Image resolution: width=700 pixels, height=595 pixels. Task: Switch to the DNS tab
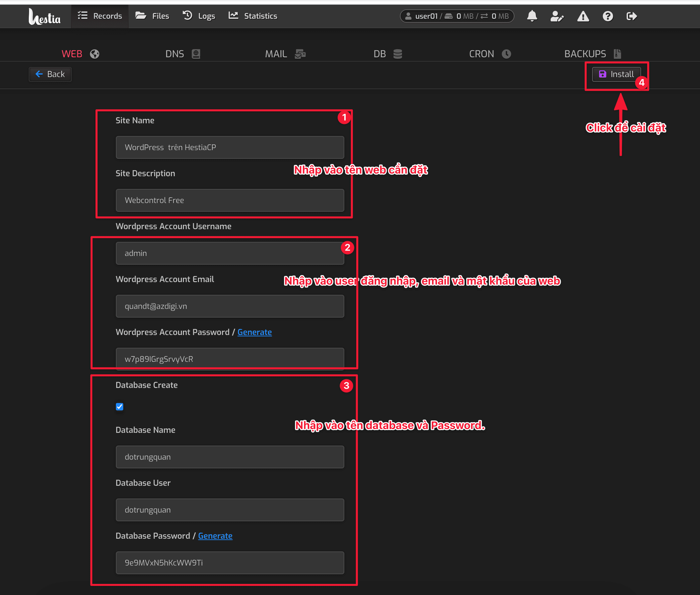coord(174,54)
